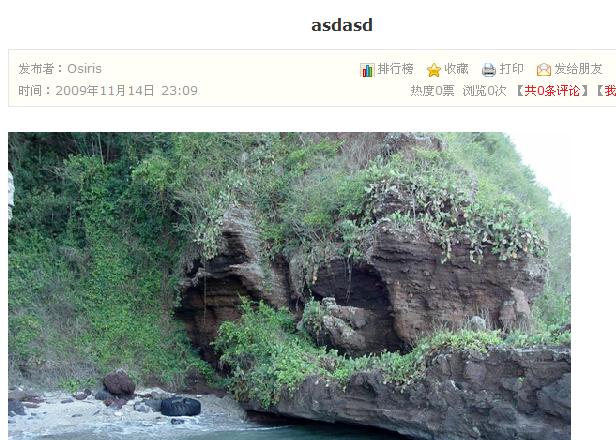Add to favorites via 收藏 text
This screenshot has height=440, width=616.
pos(456,69)
